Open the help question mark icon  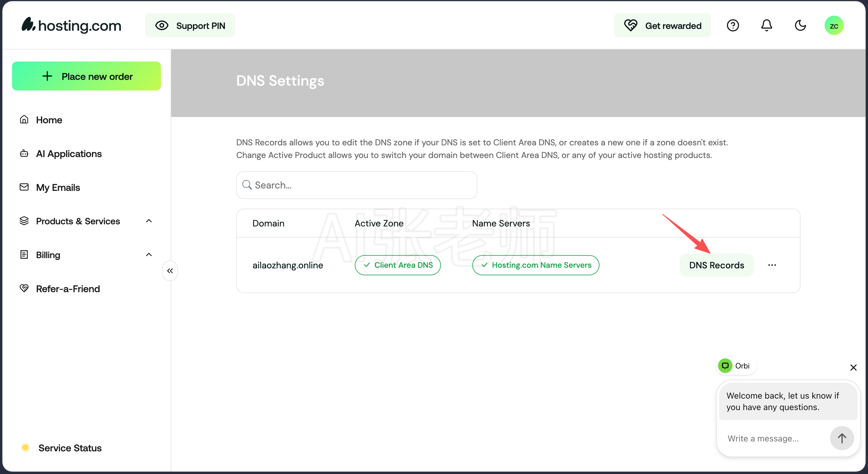pos(733,26)
